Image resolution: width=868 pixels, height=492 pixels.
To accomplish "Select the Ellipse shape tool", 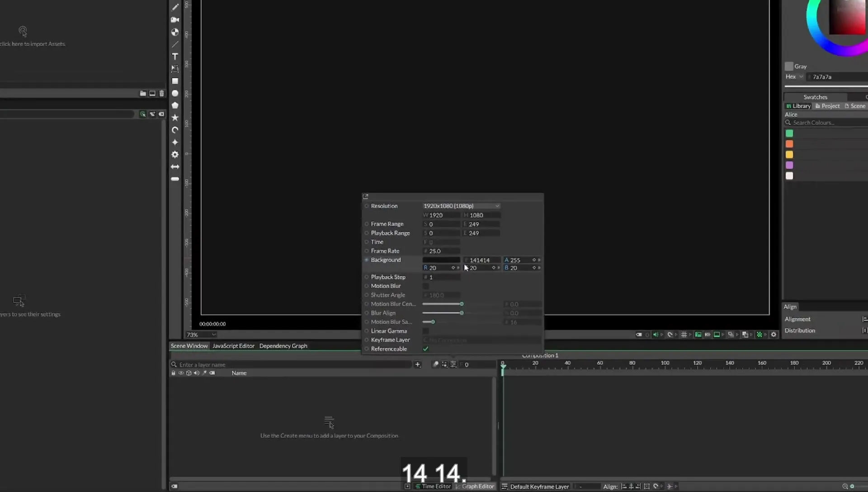I will click(x=175, y=93).
